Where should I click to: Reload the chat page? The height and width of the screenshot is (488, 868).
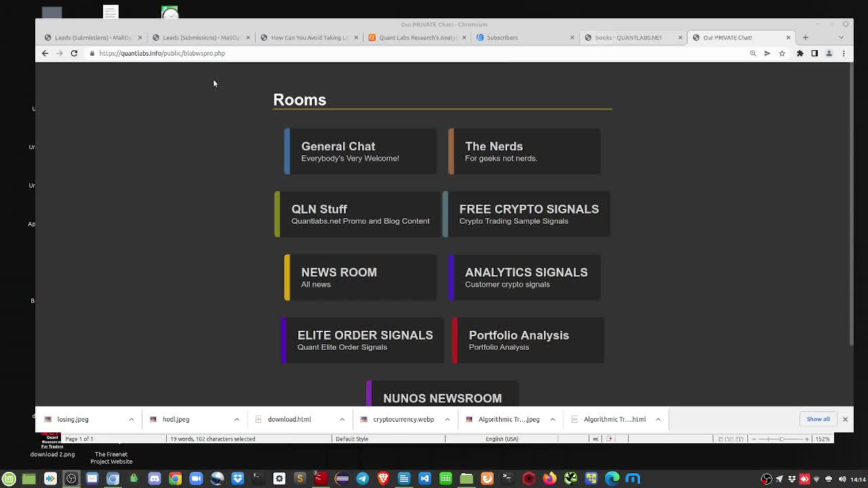pos(74,53)
